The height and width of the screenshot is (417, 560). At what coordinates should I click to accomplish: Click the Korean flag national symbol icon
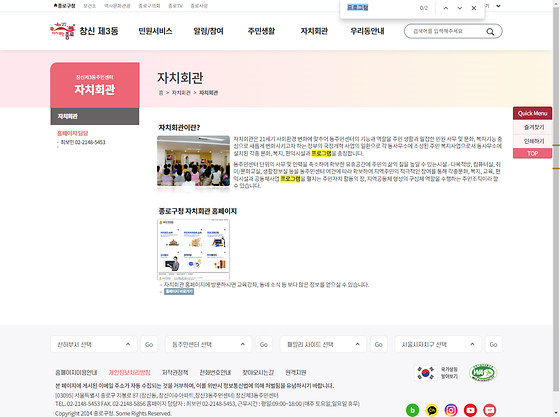click(x=425, y=373)
